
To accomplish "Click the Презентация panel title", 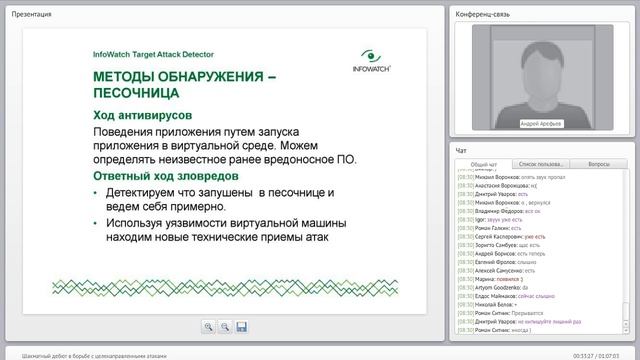I will pyautogui.click(x=31, y=14).
